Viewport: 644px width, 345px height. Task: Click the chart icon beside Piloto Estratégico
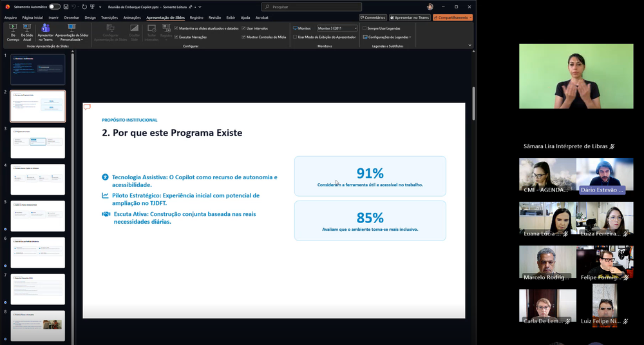[105, 196]
